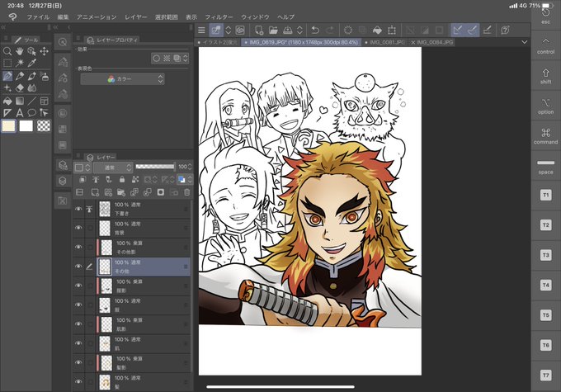This screenshot has width=561, height=392.
Task: Toggle the lock layer icon
Action: pos(122,179)
